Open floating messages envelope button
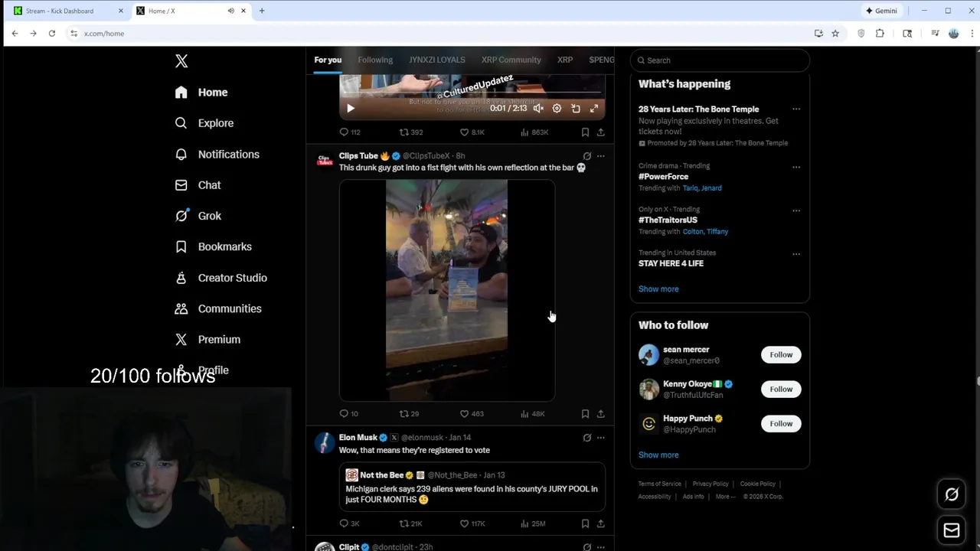This screenshot has width=980, height=551. pos(952,530)
